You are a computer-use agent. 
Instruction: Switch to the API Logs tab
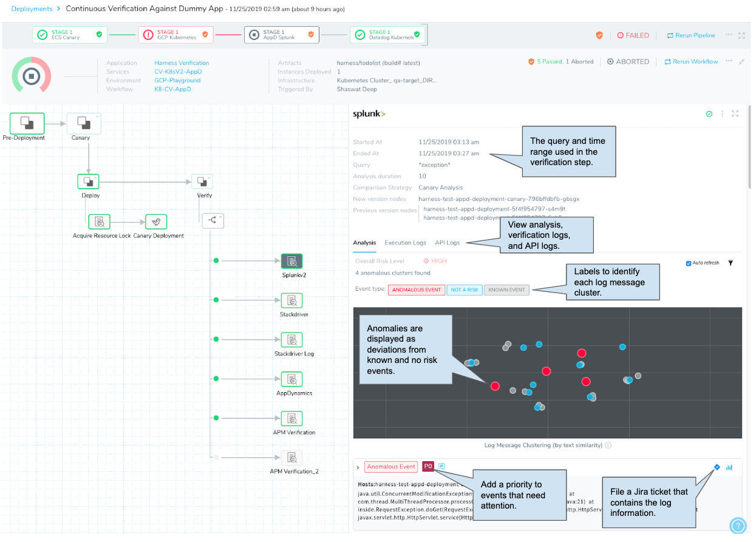(447, 243)
